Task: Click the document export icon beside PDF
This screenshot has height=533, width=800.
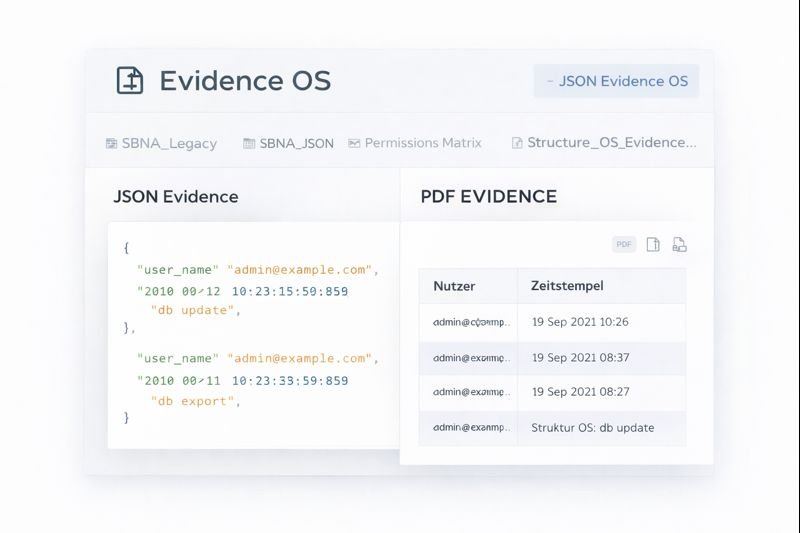Action: click(679, 244)
